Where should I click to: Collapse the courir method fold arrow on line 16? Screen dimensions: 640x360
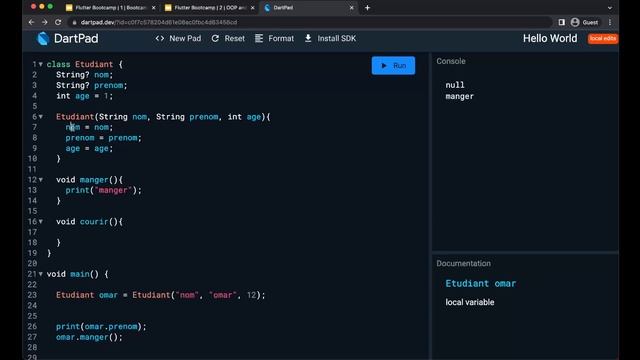click(x=41, y=222)
